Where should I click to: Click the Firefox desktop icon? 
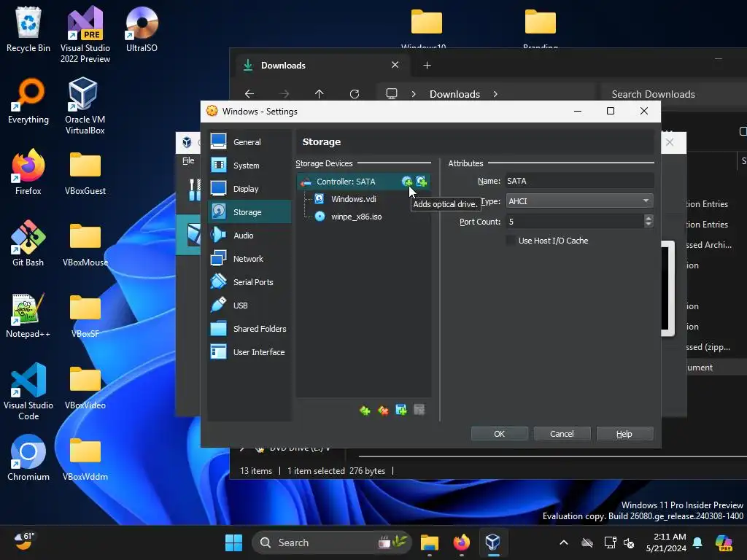[28, 172]
